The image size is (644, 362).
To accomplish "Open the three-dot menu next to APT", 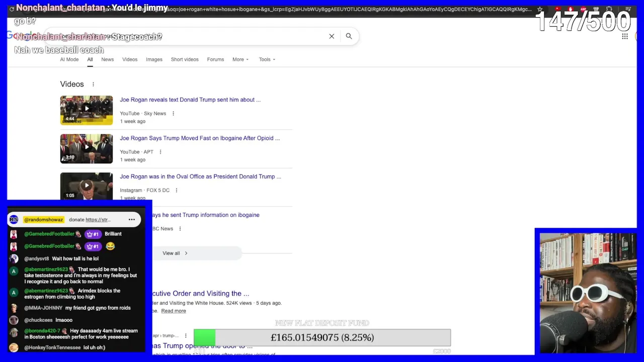I will (160, 152).
